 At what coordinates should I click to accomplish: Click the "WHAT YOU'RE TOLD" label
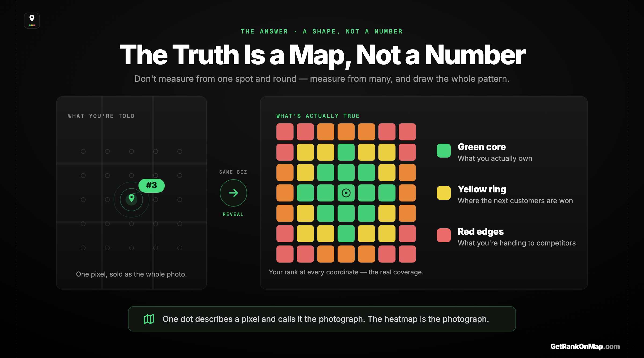(x=101, y=116)
